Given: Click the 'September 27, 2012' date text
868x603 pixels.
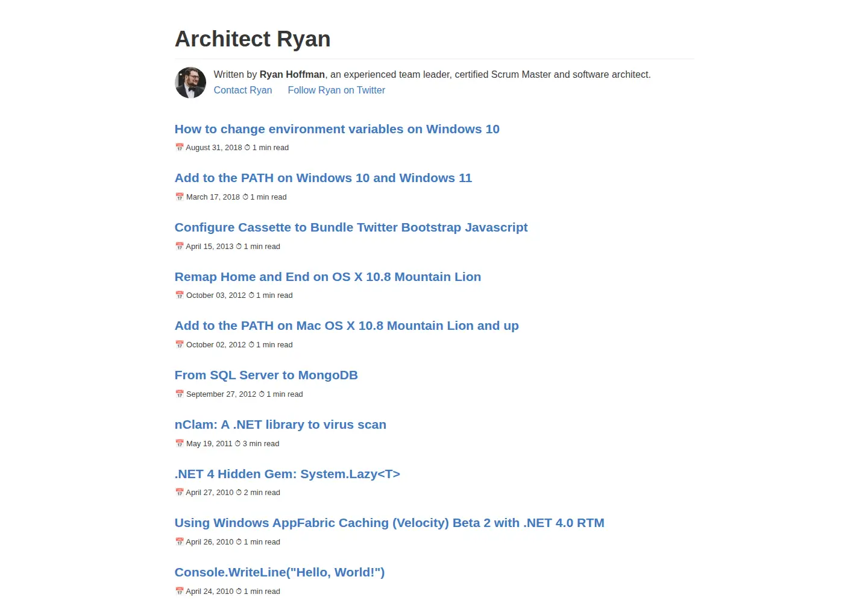Looking at the screenshot, I should click(x=221, y=394).
